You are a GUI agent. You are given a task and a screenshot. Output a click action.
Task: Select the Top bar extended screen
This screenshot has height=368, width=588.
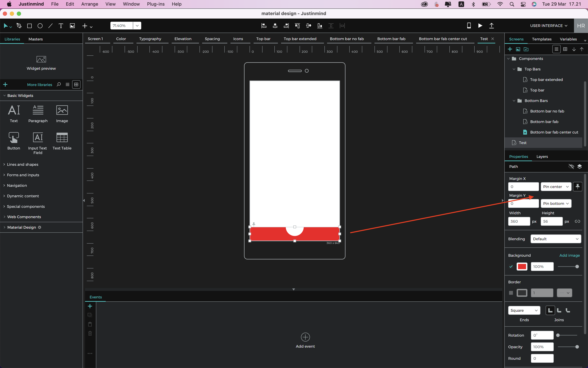[x=546, y=80]
